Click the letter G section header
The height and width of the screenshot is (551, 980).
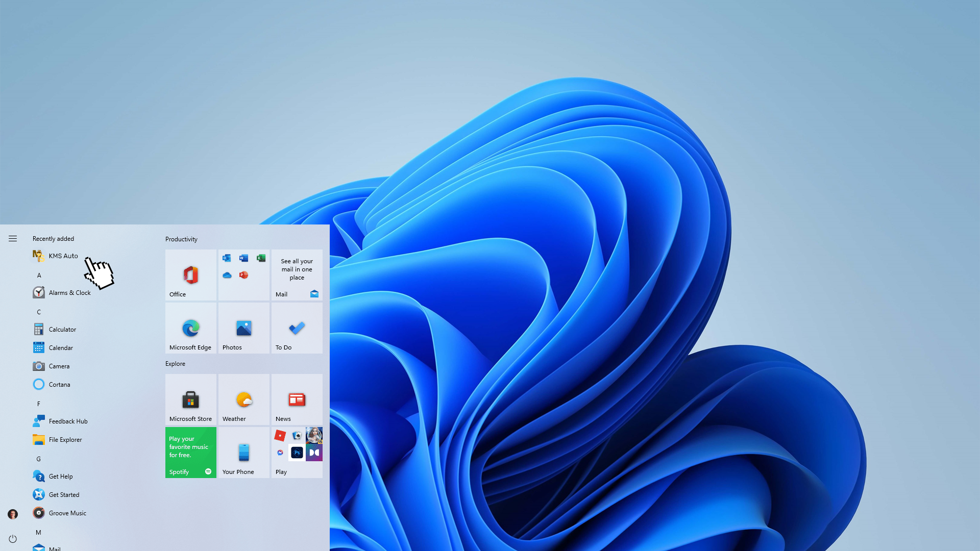coord(39,459)
